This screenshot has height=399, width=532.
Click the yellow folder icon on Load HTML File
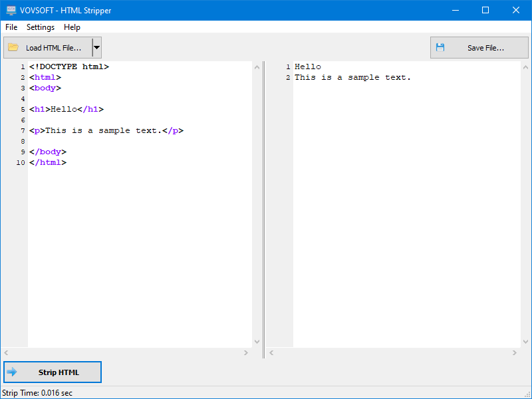click(x=13, y=47)
